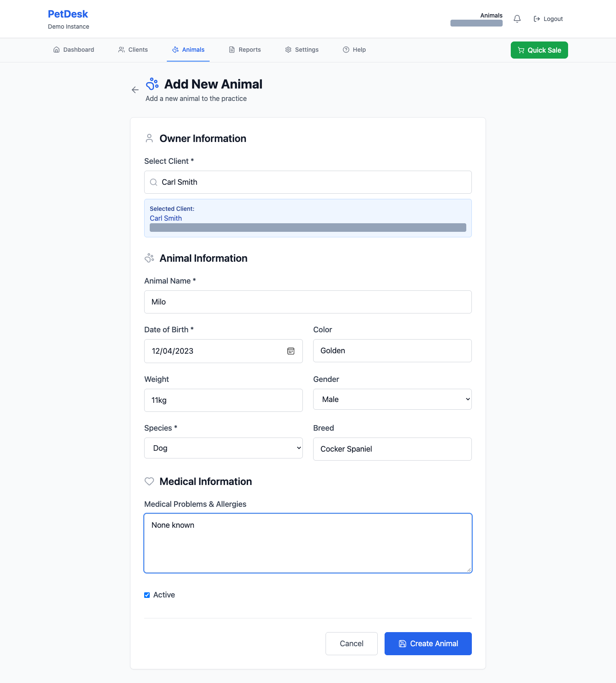This screenshot has height=683, width=616.
Task: Click the paw icon beside Animal Information
Action: point(149,258)
